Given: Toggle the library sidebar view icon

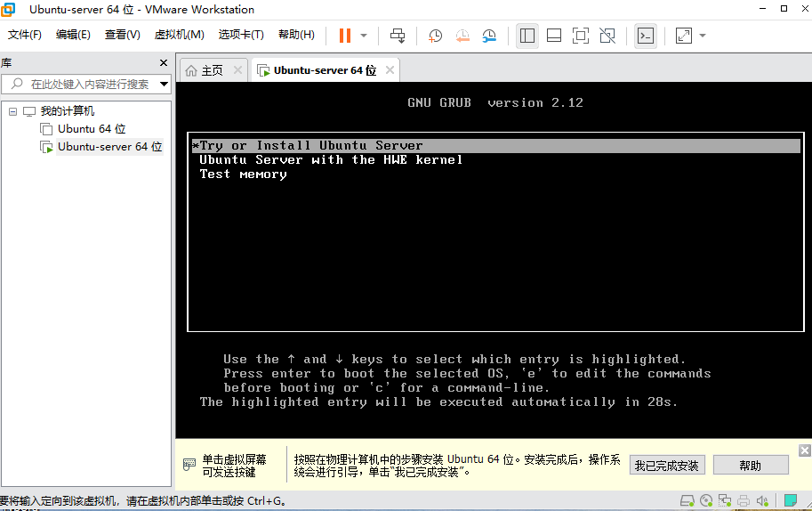Looking at the screenshot, I should [x=527, y=36].
